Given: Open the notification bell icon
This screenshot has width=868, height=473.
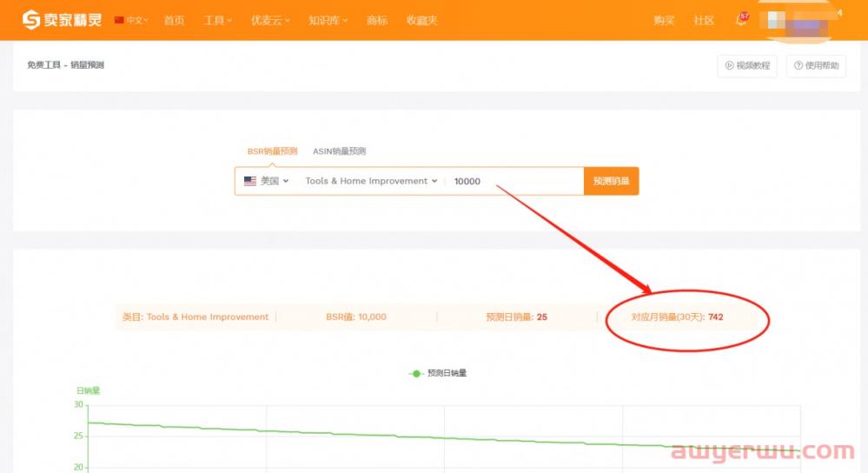Looking at the screenshot, I should pos(741,20).
